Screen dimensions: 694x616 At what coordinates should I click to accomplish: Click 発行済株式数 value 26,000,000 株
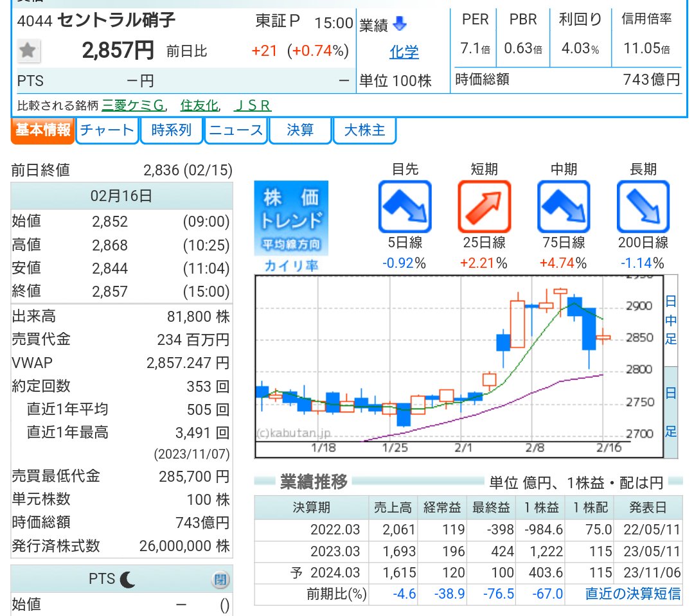pyautogui.click(x=184, y=545)
